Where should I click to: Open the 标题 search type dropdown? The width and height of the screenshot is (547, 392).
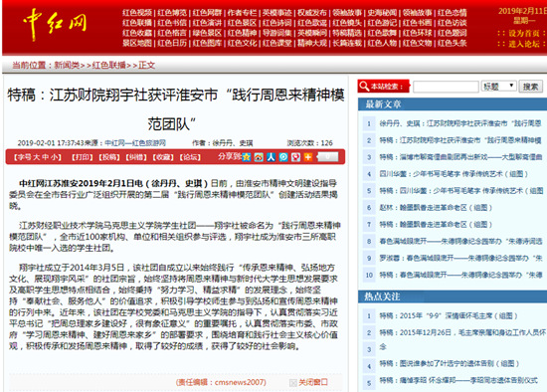click(499, 86)
